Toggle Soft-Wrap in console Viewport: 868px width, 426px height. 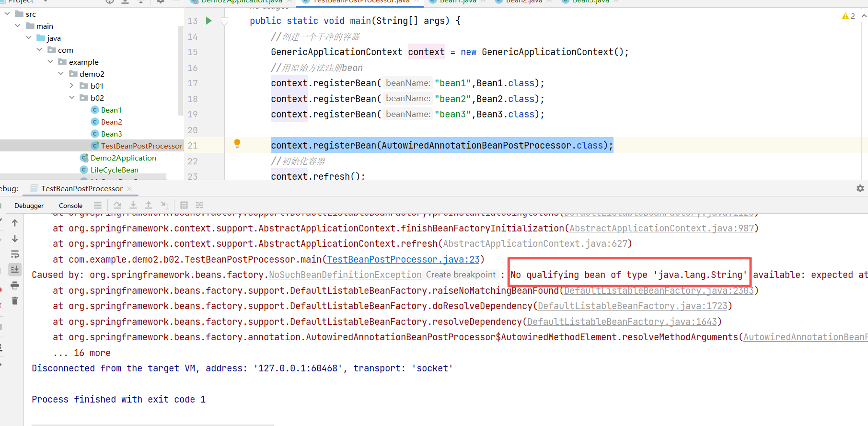15,254
